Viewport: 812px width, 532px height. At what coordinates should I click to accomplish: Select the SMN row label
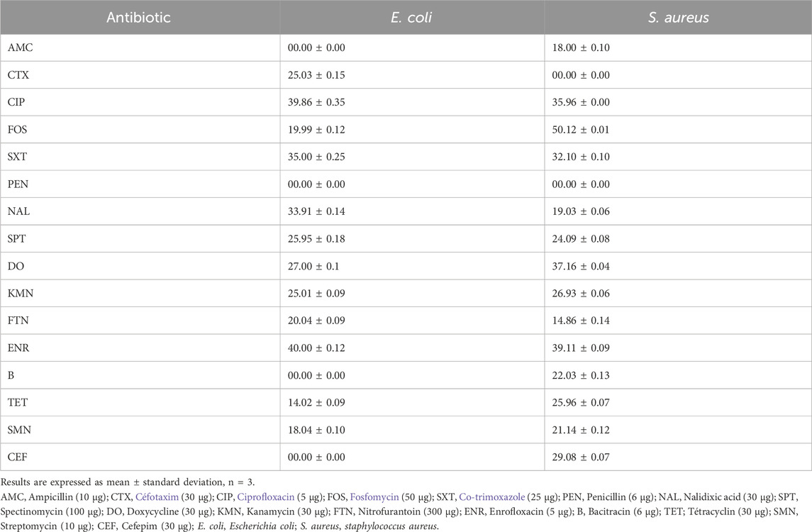[19, 430]
